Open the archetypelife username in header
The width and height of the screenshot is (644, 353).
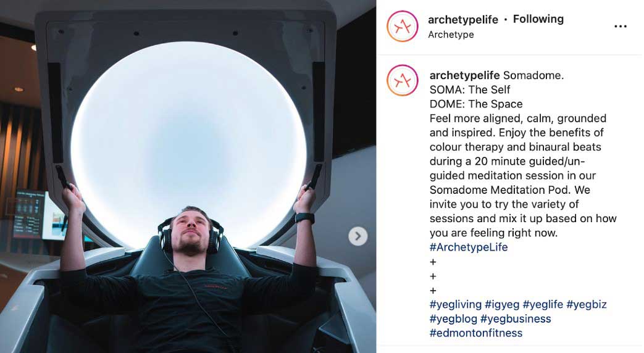click(x=463, y=20)
